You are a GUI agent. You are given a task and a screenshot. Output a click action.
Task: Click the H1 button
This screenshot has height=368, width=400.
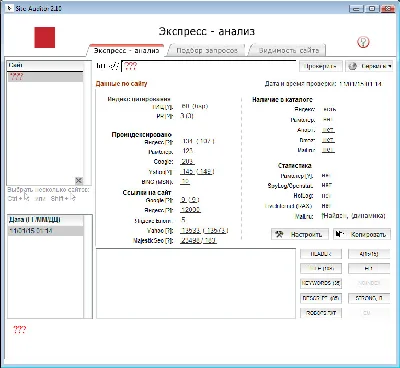pyautogui.click(x=369, y=268)
